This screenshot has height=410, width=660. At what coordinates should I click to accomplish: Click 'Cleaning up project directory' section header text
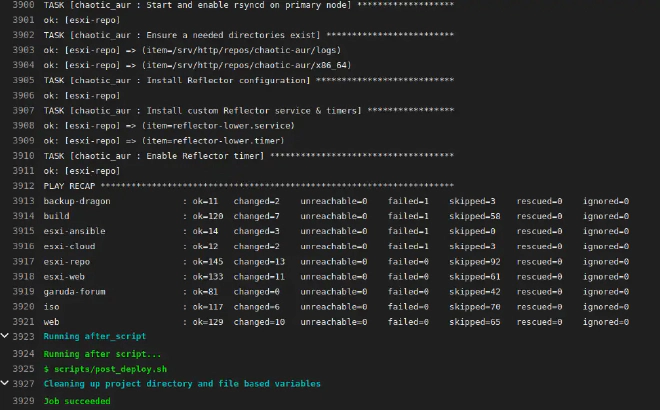182,383
